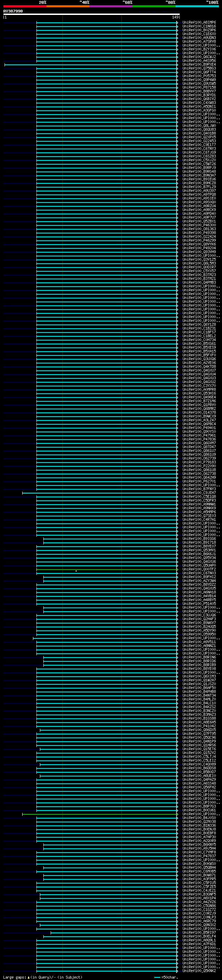
Task: Open hit UniRef100_B9PXE4
Action: tap(199, 65)
